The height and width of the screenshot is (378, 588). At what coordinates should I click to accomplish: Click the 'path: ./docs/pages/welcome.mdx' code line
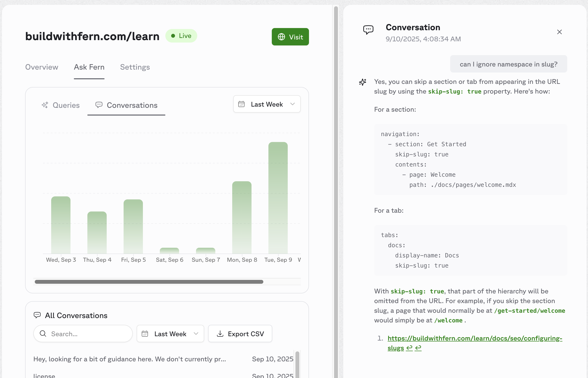[462, 185]
